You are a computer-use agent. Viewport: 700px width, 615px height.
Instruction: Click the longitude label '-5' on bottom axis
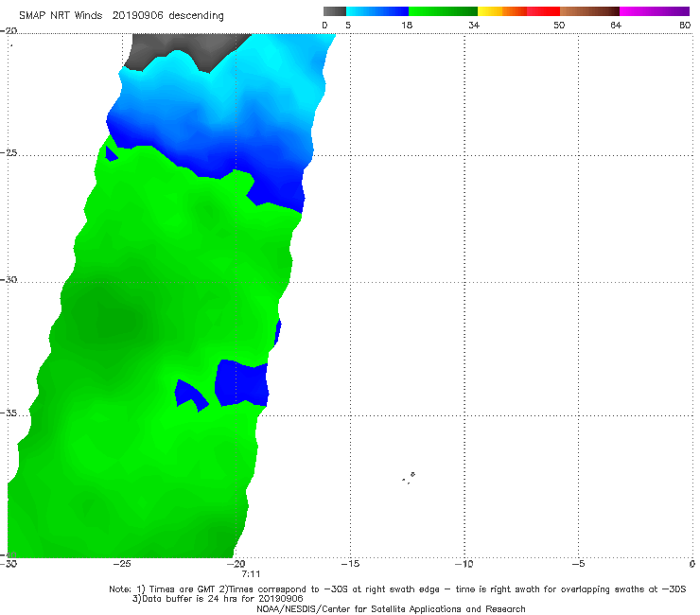click(x=578, y=564)
